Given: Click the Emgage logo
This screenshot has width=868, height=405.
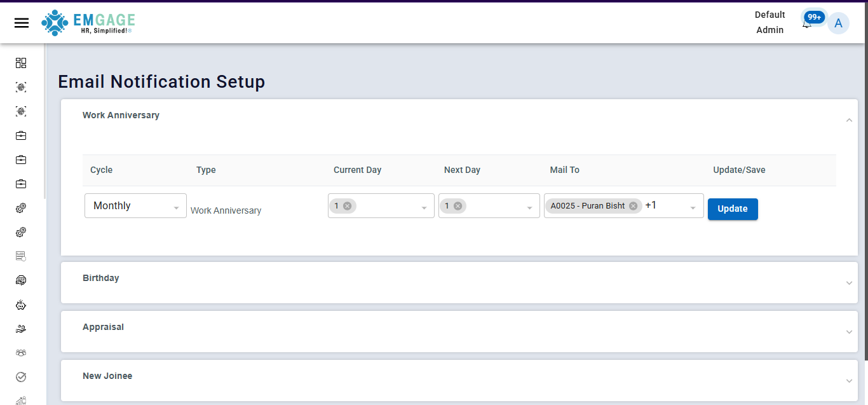Looking at the screenshot, I should tap(88, 23).
